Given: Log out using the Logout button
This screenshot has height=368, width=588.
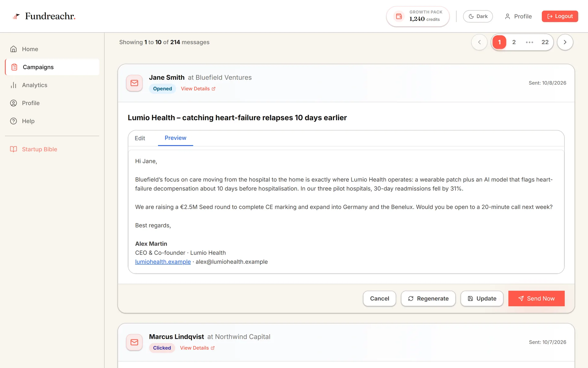Looking at the screenshot, I should 560,17.
